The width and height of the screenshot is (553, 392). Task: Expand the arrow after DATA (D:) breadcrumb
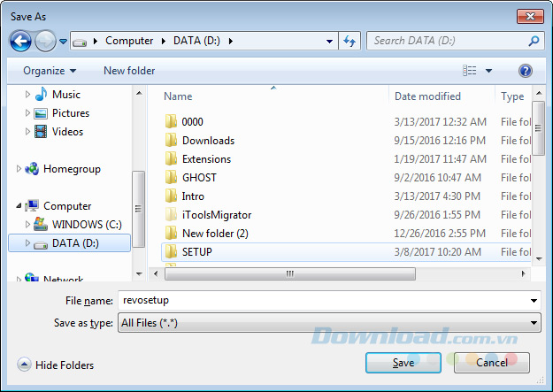[231, 42]
